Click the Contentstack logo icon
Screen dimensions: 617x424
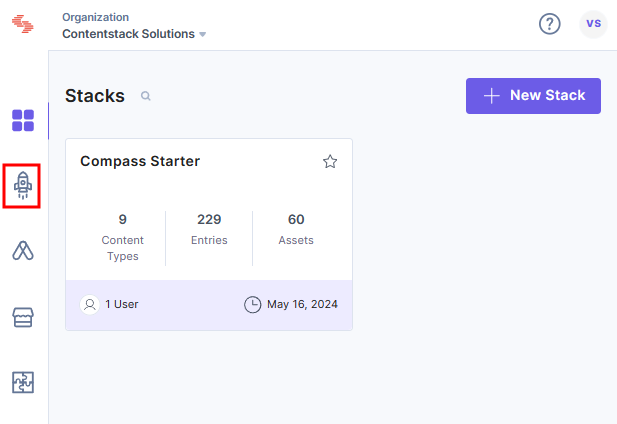[23, 24]
